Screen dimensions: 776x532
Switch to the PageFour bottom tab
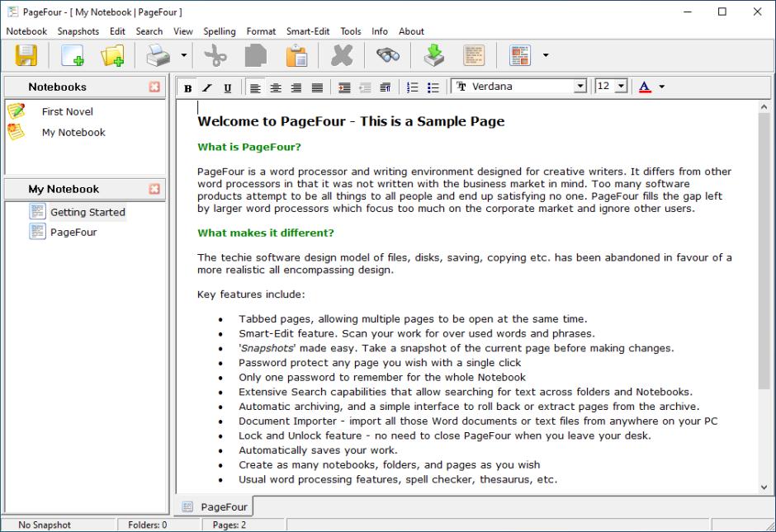(215, 506)
